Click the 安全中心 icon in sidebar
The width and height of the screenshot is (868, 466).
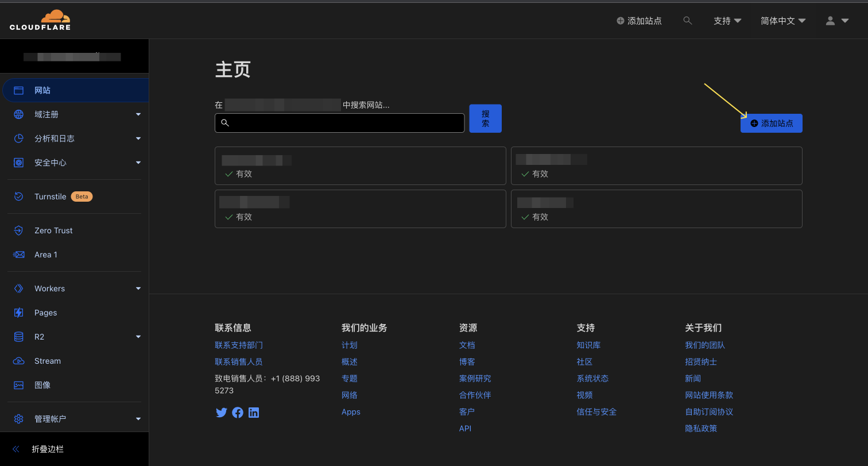[19, 163]
